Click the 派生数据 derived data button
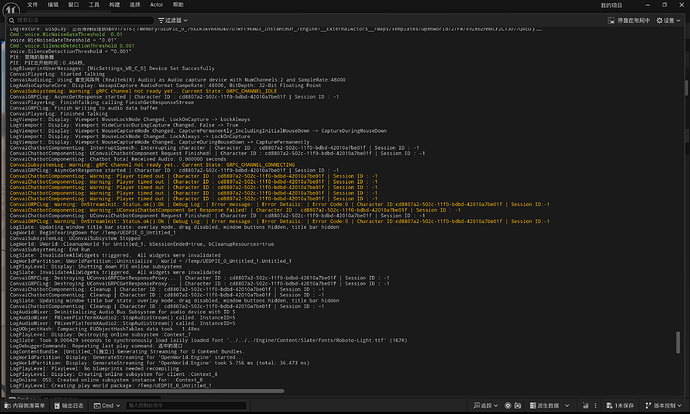This screenshot has width=690, height=414. point(544,406)
